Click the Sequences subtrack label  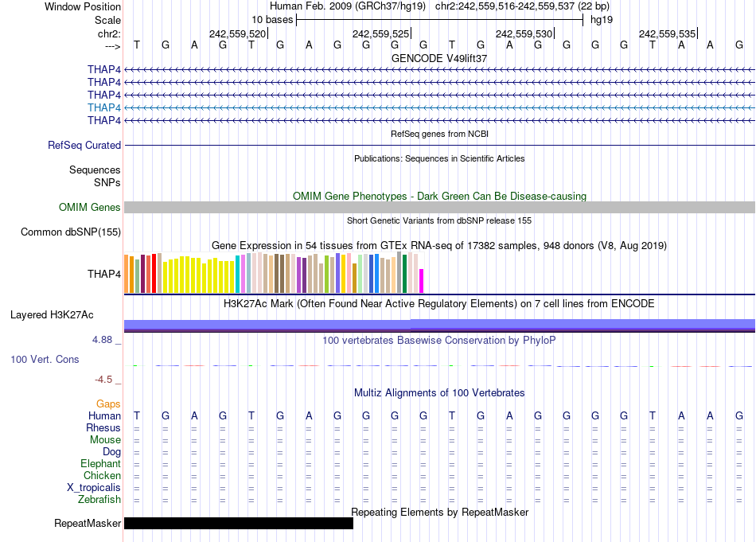[95, 170]
